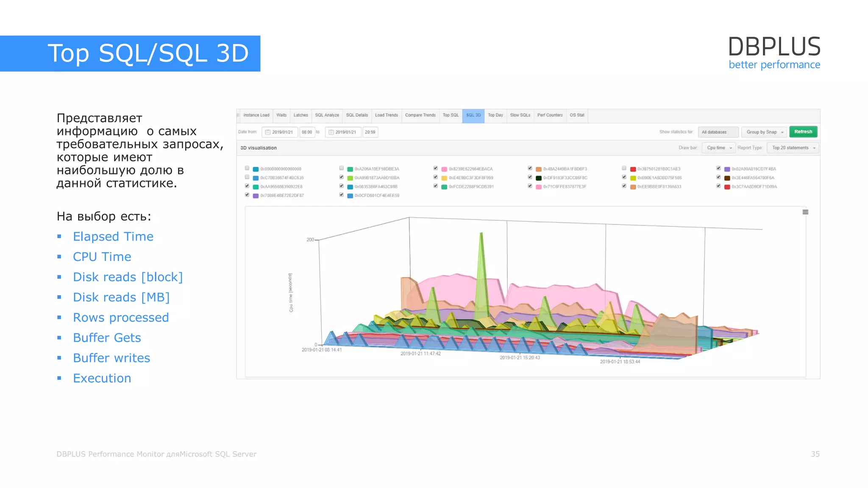Select the SQL 3D tab
This screenshot has width=868, height=488.
pyautogui.click(x=473, y=115)
